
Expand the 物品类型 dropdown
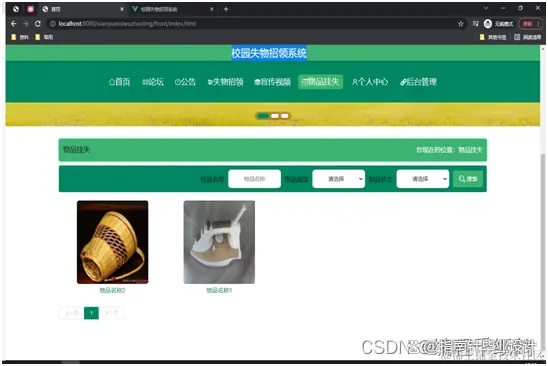coord(339,179)
